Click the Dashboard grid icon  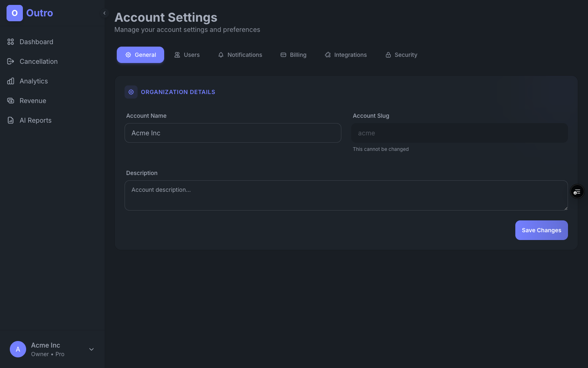(11, 42)
